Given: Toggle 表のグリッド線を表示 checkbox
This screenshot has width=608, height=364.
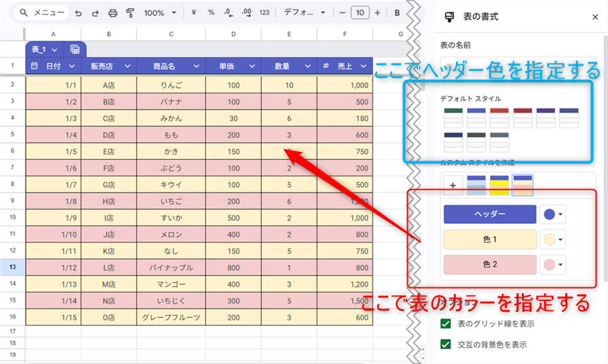Looking at the screenshot, I should 446,324.
